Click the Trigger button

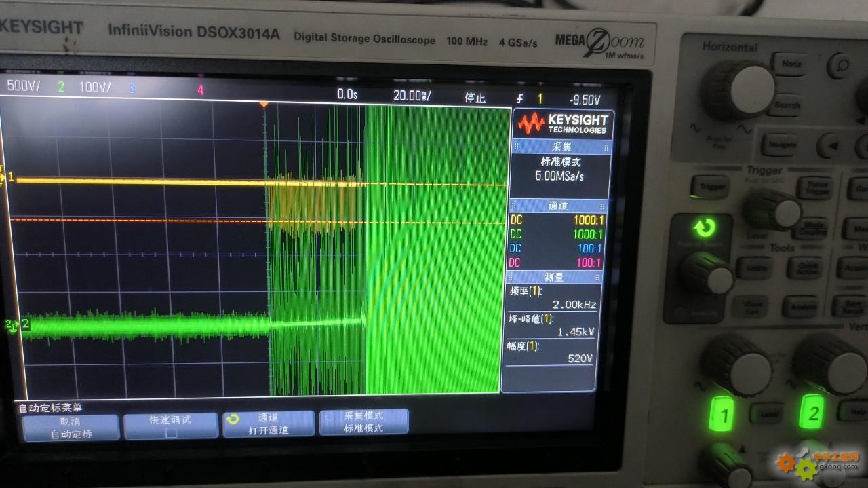710,186
